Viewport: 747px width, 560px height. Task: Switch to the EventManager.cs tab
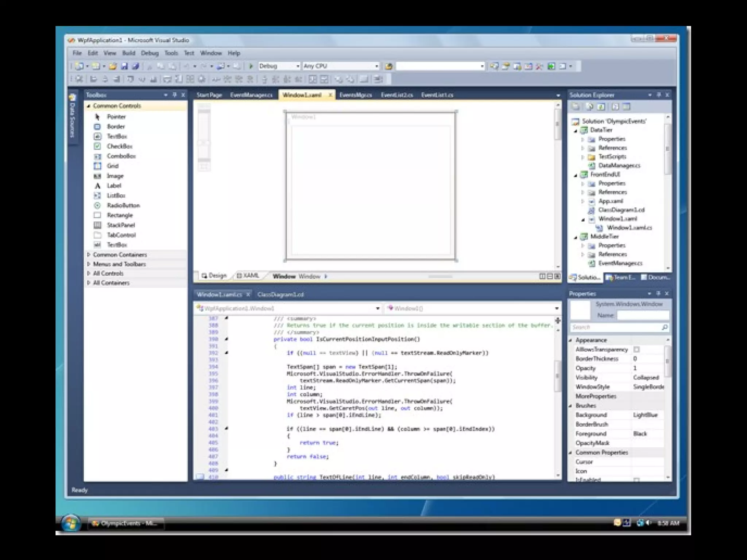(x=251, y=95)
